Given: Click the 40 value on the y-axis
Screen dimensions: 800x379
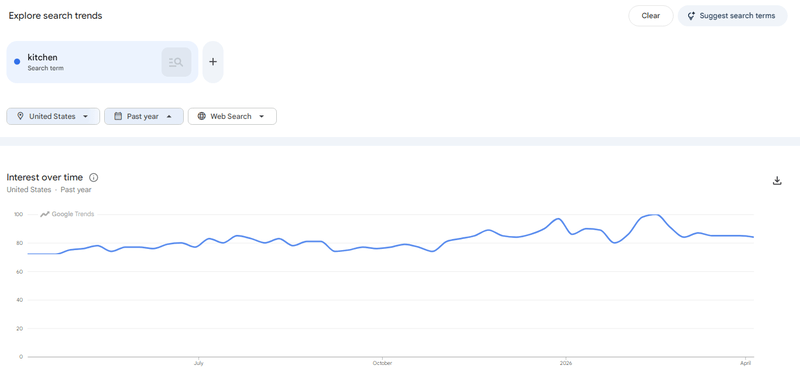Looking at the screenshot, I should [x=20, y=300].
